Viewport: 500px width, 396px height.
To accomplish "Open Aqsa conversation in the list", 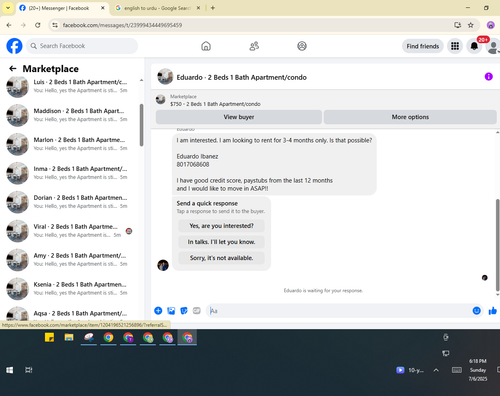I will 71,313.
